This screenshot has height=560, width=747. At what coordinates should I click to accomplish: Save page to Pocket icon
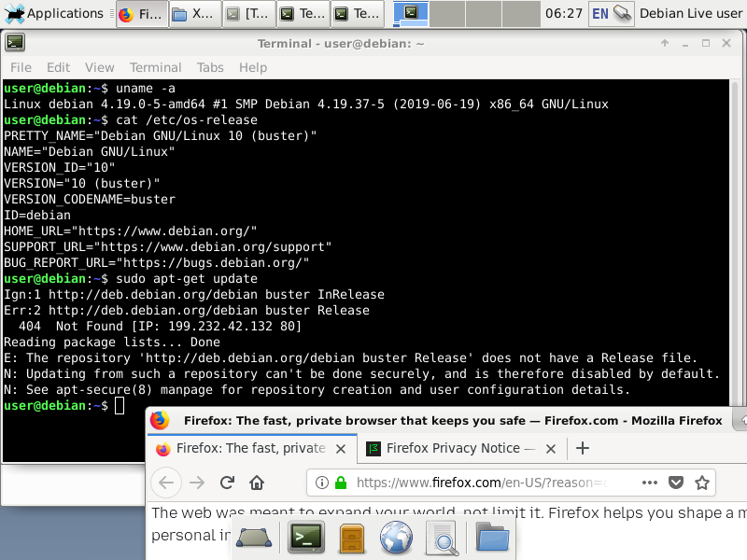click(x=676, y=483)
